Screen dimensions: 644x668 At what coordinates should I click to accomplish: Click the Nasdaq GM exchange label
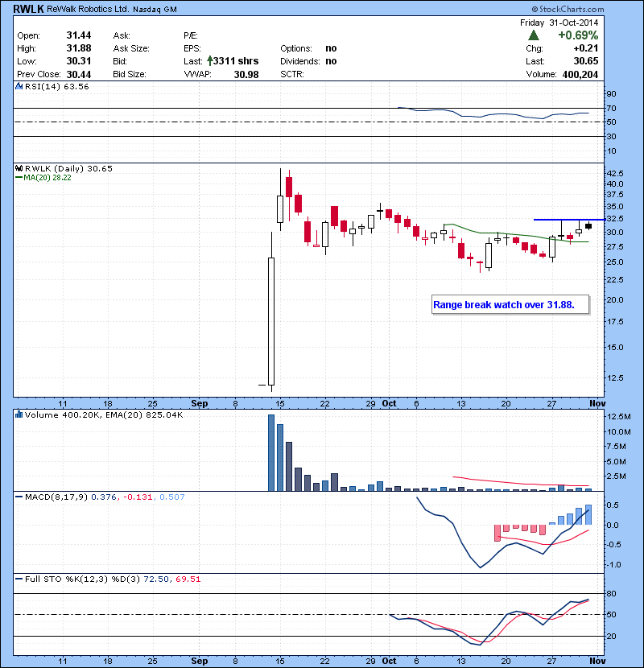[155, 10]
